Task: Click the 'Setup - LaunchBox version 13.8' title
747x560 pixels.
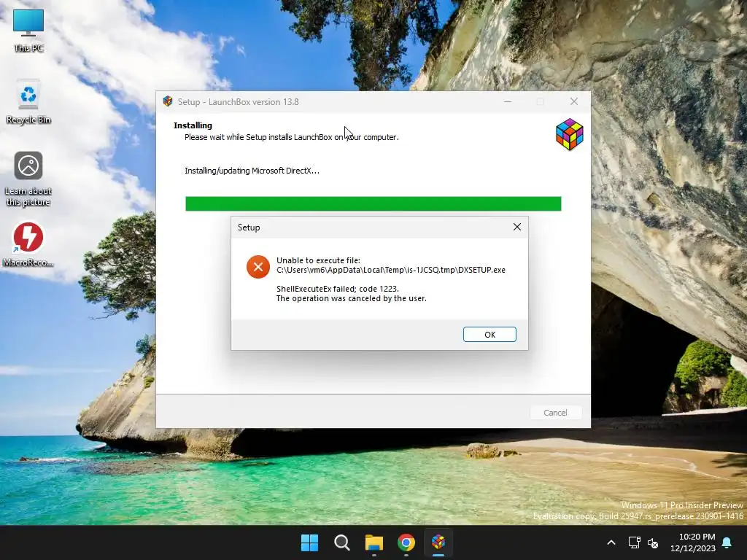Action: click(239, 102)
